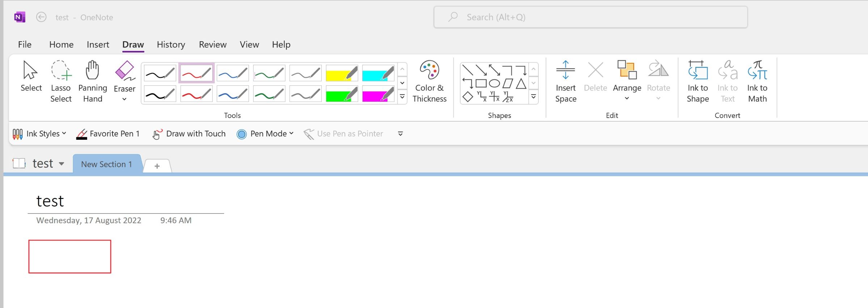Choose the parallelogram shape

tap(508, 84)
